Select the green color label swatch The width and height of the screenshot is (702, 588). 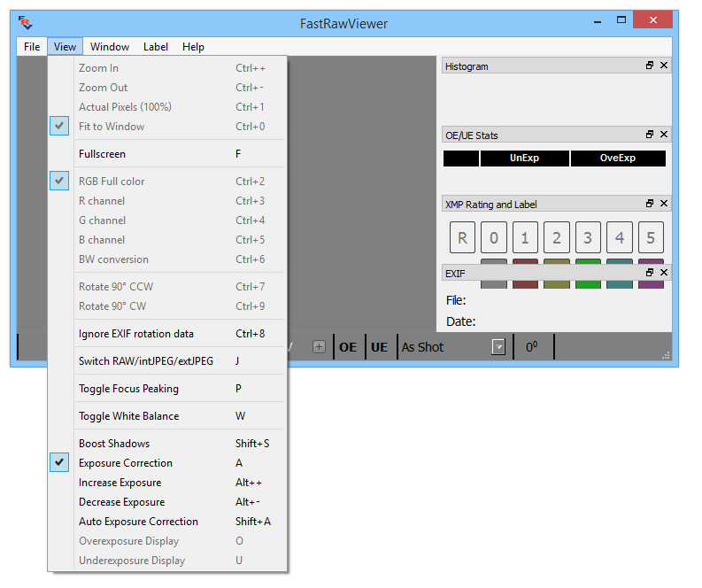tap(588, 284)
